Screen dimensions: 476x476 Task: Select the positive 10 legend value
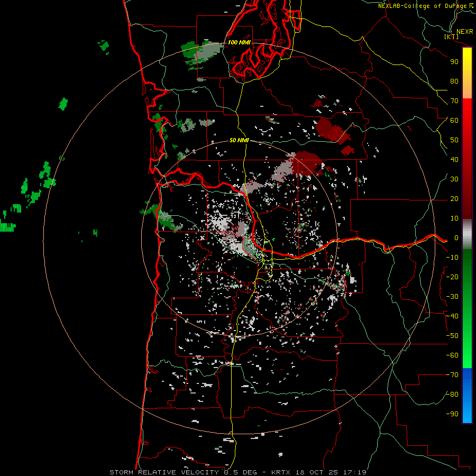(x=454, y=218)
